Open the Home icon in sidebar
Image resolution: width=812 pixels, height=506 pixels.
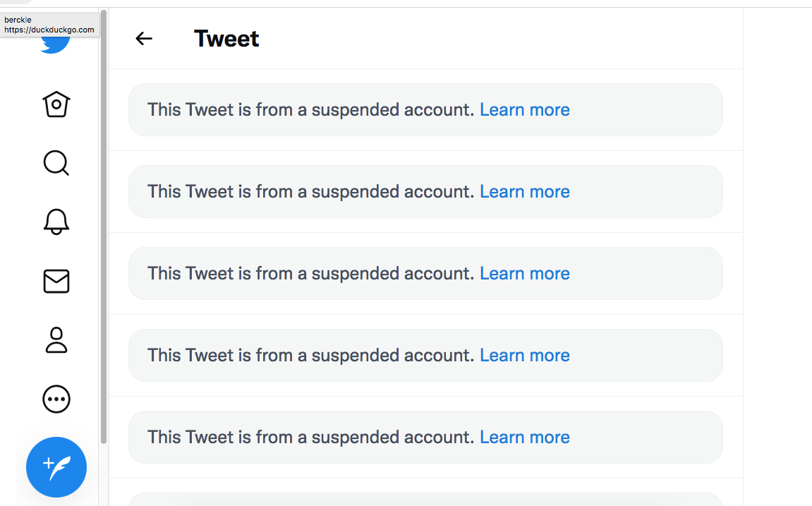56,104
